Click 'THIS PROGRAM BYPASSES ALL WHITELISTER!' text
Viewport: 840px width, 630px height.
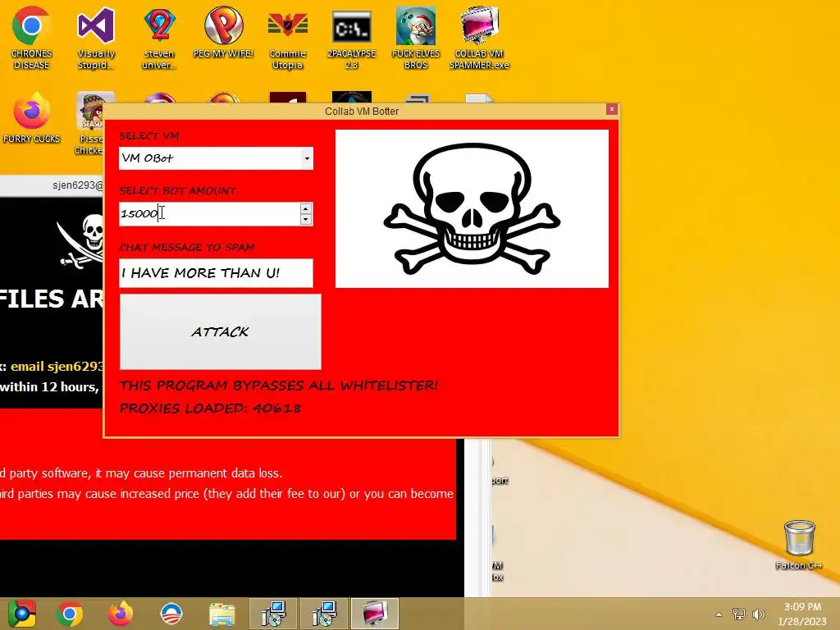(279, 386)
